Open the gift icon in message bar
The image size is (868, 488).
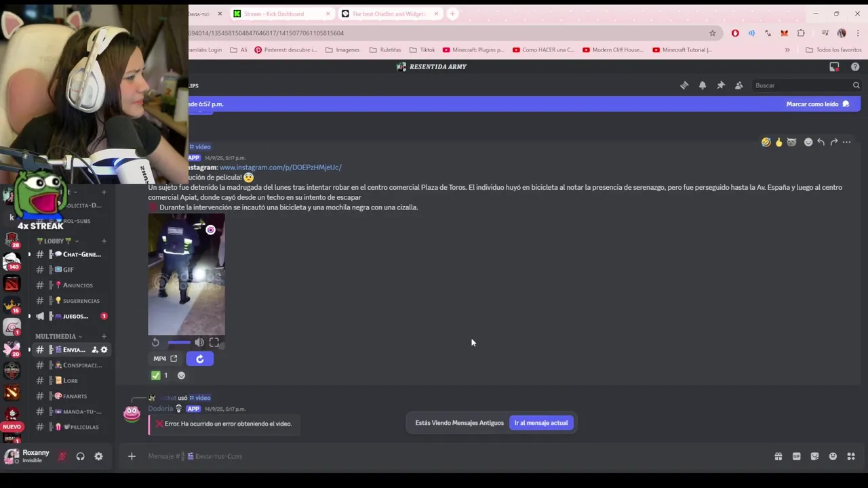[778, 456]
